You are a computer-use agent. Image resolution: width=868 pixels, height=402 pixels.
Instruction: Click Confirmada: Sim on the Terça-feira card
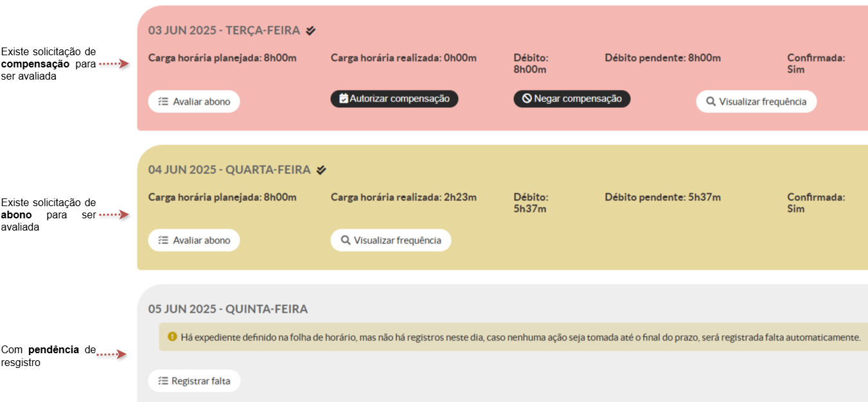point(815,64)
